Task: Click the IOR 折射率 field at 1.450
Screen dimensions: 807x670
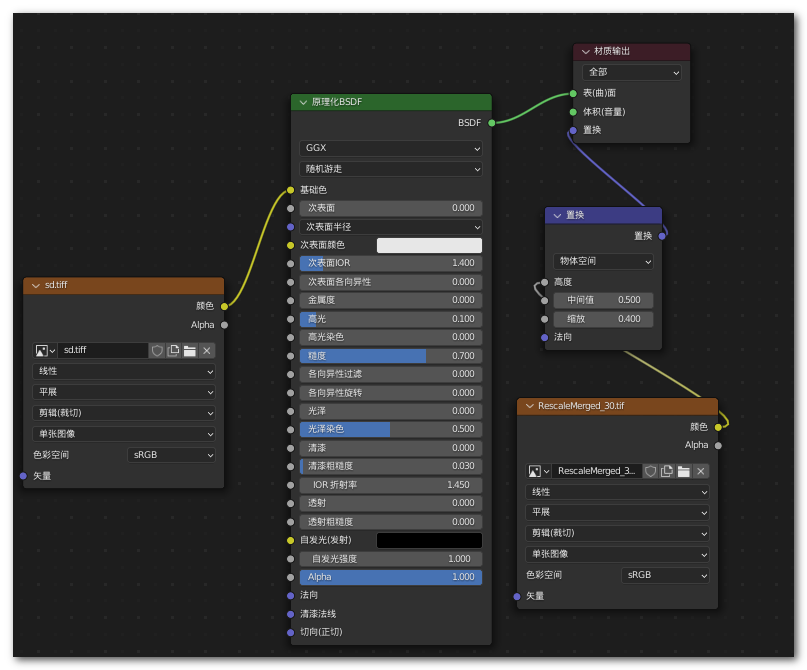Action: pyautogui.click(x=391, y=485)
